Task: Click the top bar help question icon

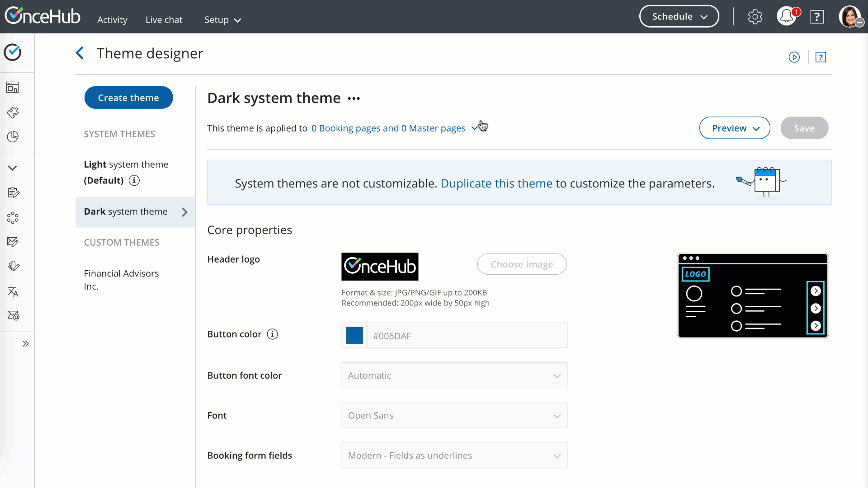Action: point(817,17)
